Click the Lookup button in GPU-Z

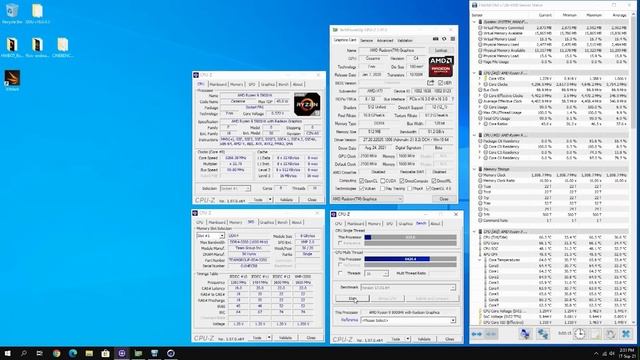(441, 50)
